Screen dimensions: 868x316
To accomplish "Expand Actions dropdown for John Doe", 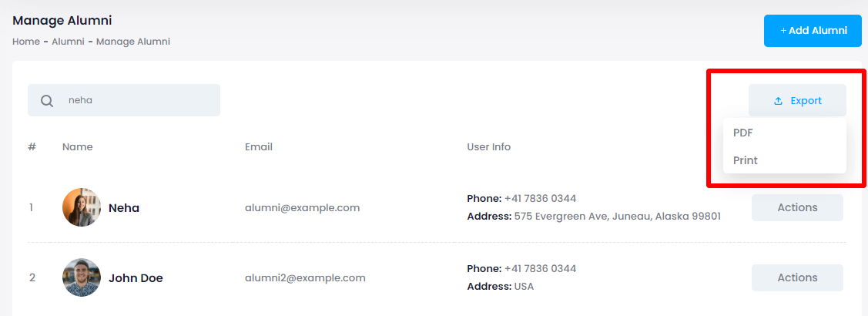I will (x=797, y=277).
